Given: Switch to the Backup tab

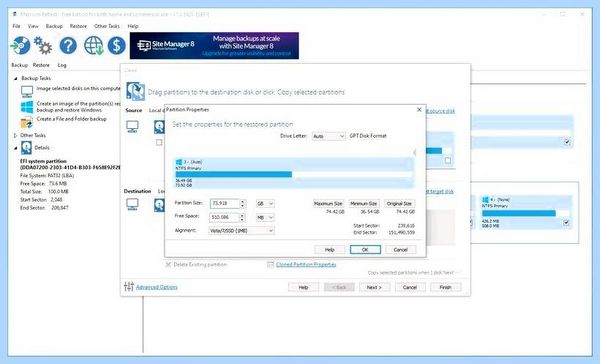Looking at the screenshot, I should [20, 65].
